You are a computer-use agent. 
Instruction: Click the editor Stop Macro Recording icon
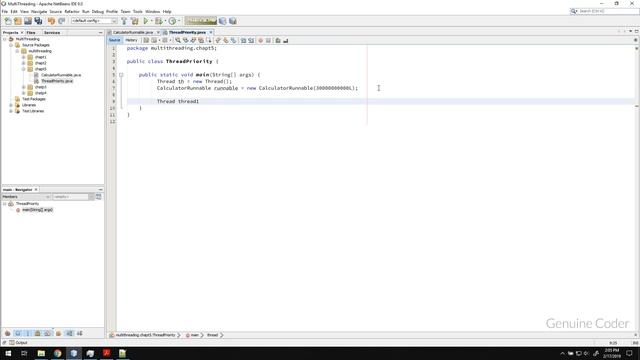(268, 40)
